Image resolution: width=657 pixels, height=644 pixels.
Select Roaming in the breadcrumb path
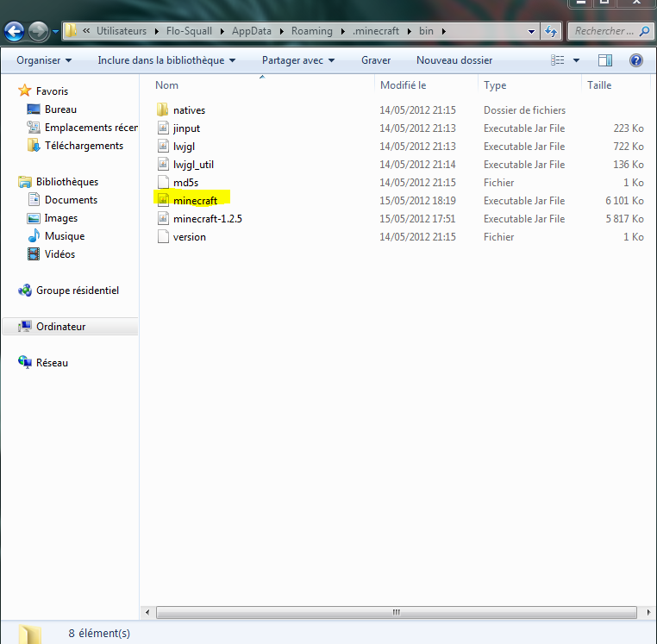pyautogui.click(x=312, y=31)
